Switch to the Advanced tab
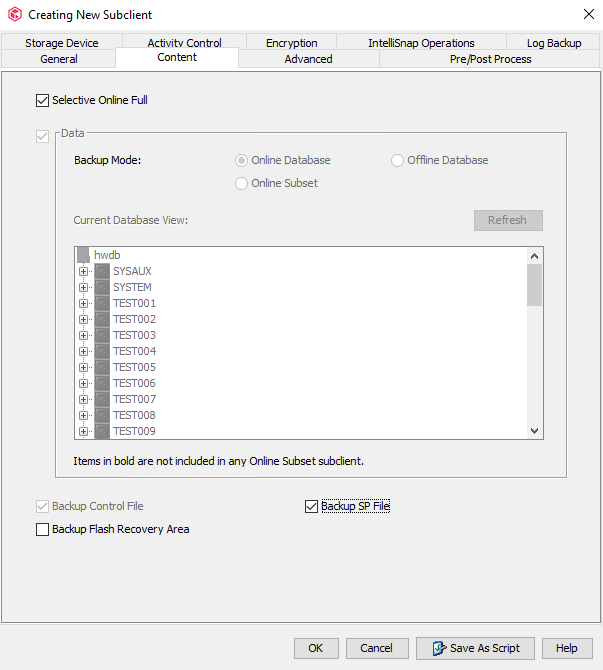The image size is (603, 670). pos(308,59)
